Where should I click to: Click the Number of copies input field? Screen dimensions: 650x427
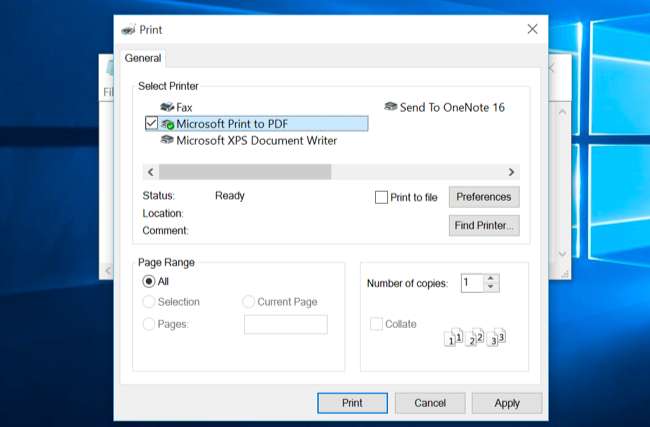[x=472, y=283]
